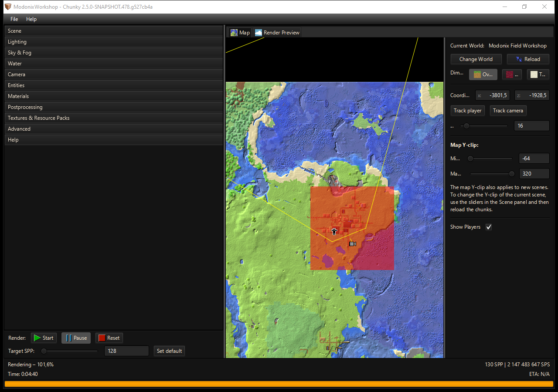Expand the Camera panel
Screen dimensions: 558x392
[113, 74]
